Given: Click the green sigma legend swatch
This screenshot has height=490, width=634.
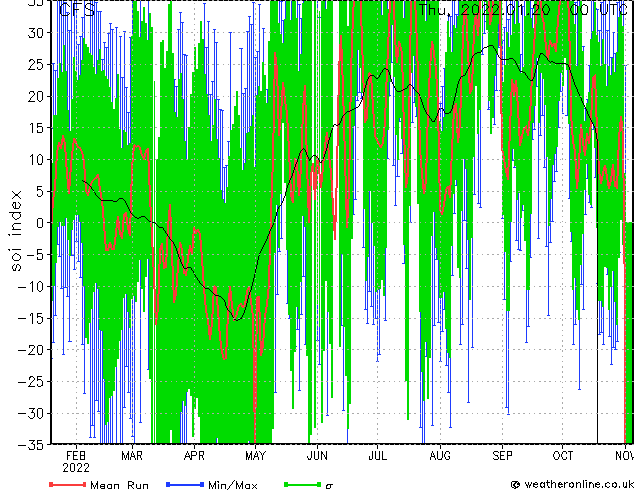Looking at the screenshot, I should pyautogui.click(x=303, y=484).
